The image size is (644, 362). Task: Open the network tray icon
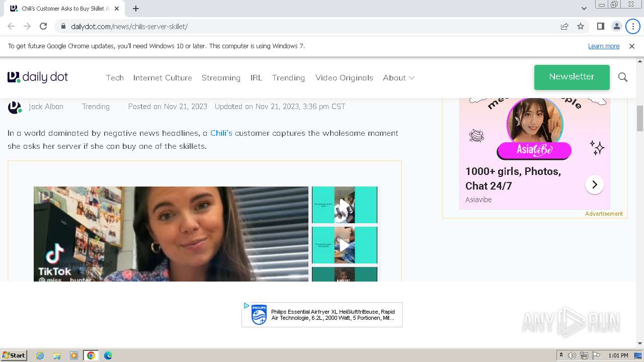584,355
